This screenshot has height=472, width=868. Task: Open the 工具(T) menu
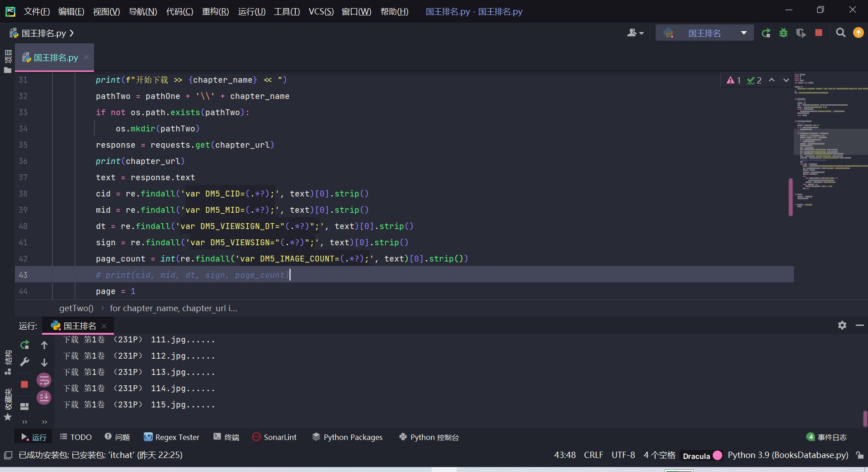(x=287, y=11)
